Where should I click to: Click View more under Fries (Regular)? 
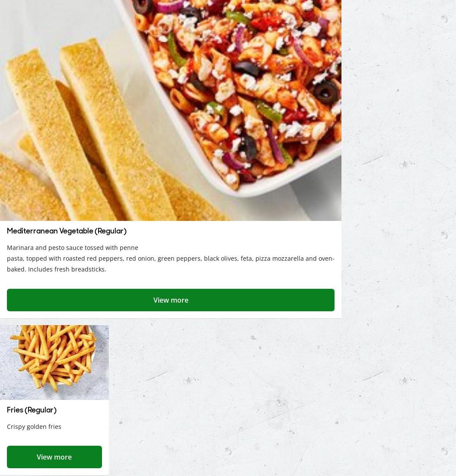[54, 457]
